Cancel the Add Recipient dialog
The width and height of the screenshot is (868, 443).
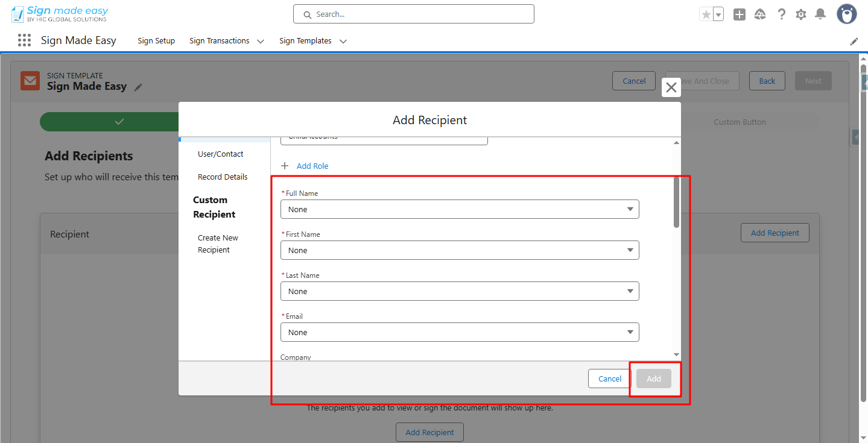click(609, 378)
